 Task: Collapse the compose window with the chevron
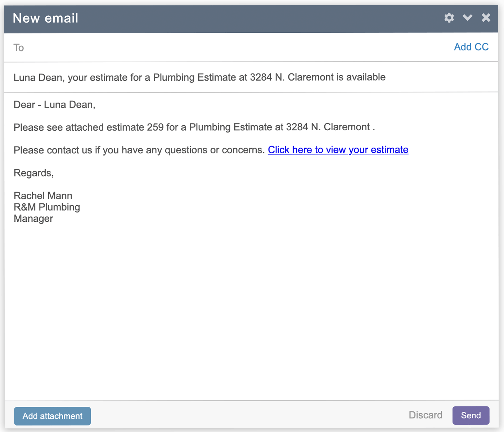click(467, 18)
